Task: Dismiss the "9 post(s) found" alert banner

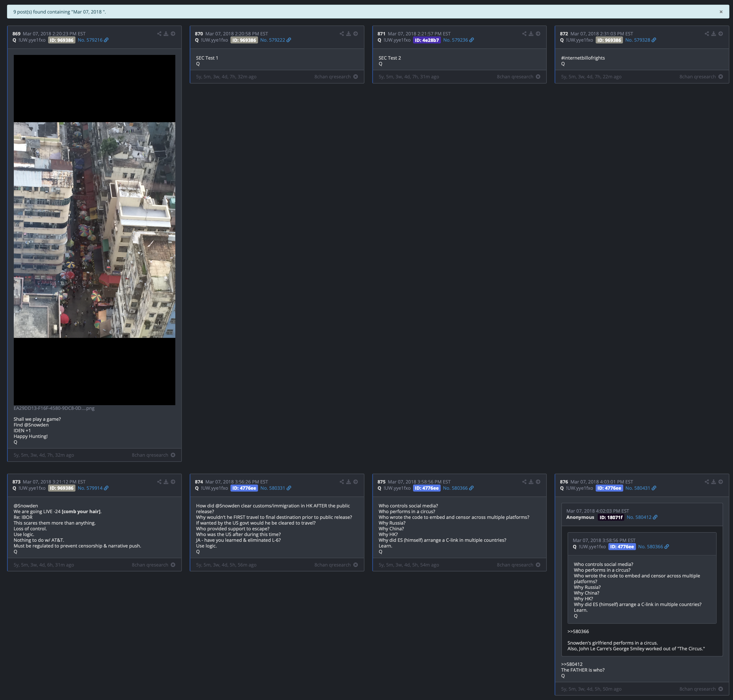Action: [721, 11]
